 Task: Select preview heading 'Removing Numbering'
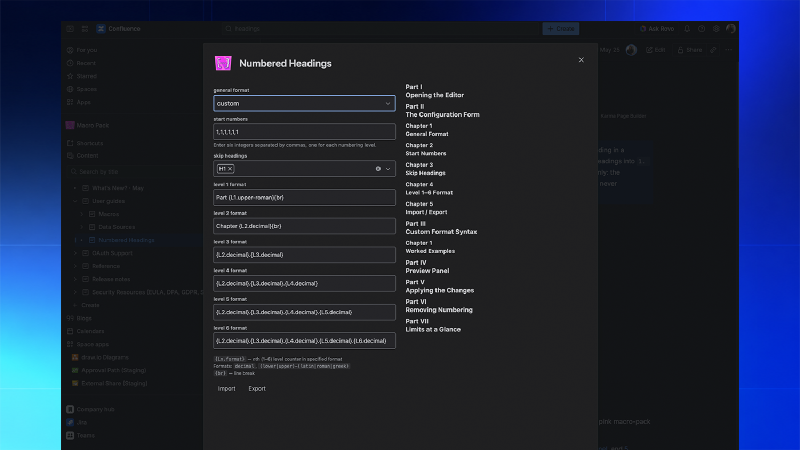coord(439,310)
